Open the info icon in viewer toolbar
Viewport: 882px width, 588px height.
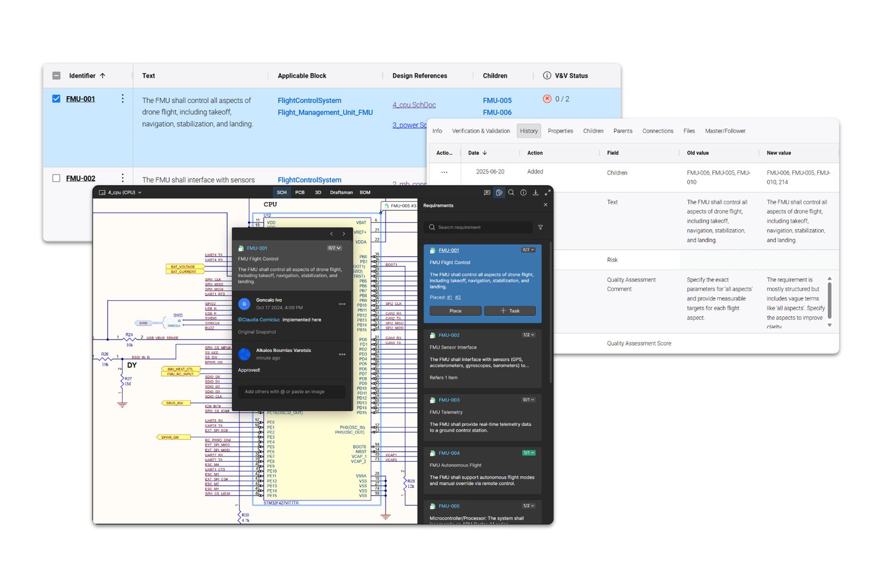pos(523,192)
